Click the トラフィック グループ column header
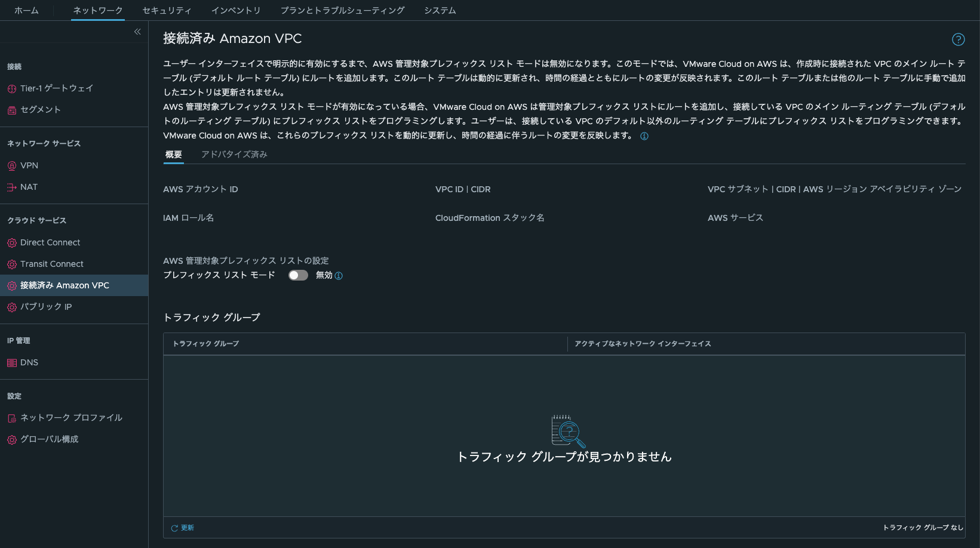This screenshot has width=980, height=548. click(205, 344)
